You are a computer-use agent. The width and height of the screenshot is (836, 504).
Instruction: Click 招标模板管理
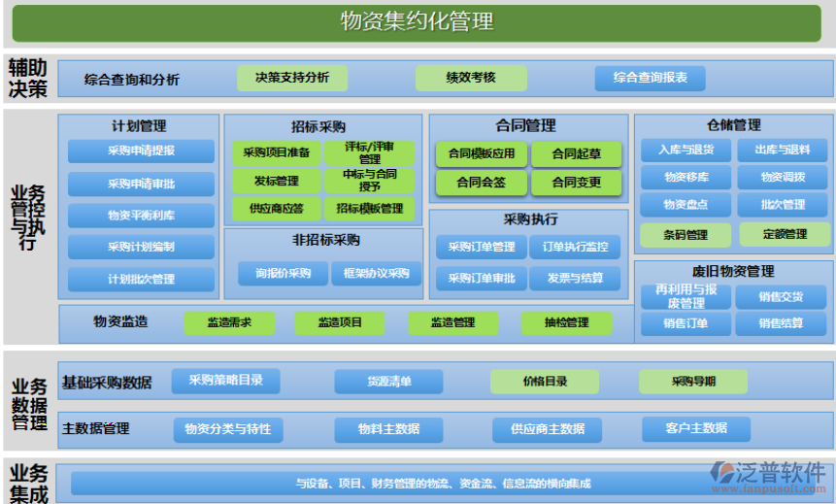point(369,209)
